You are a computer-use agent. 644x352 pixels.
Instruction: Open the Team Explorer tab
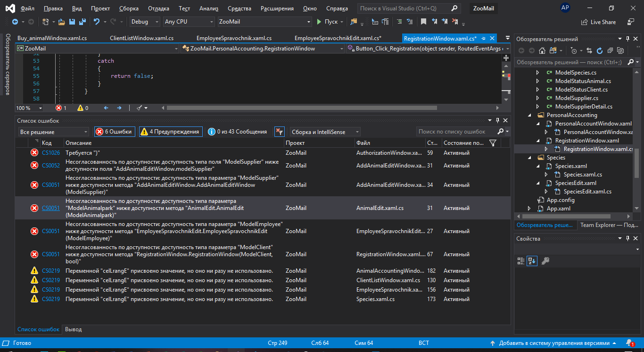click(x=609, y=225)
